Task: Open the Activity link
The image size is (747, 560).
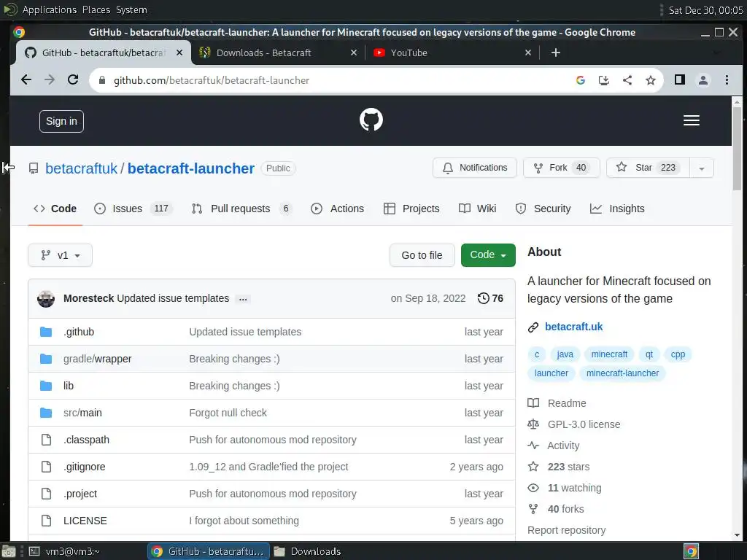Action: point(563,446)
